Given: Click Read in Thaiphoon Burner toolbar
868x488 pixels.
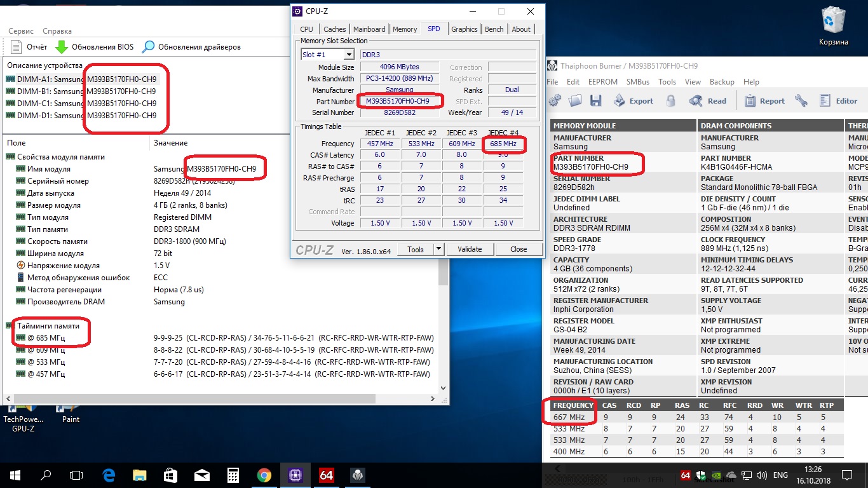Looking at the screenshot, I should coord(708,100).
